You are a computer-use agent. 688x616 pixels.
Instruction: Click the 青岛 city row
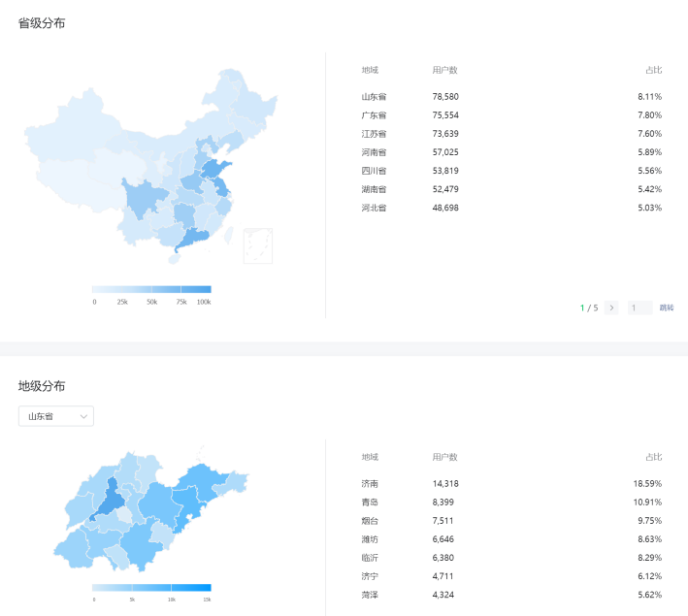511,502
